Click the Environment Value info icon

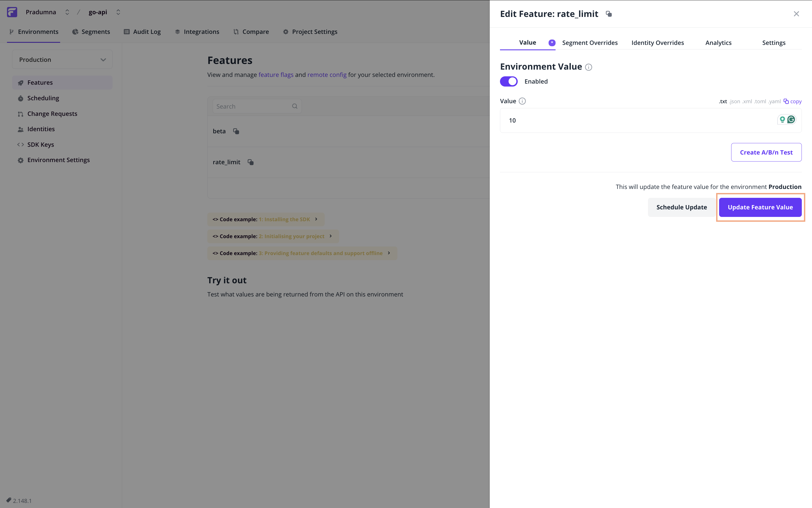(x=589, y=67)
